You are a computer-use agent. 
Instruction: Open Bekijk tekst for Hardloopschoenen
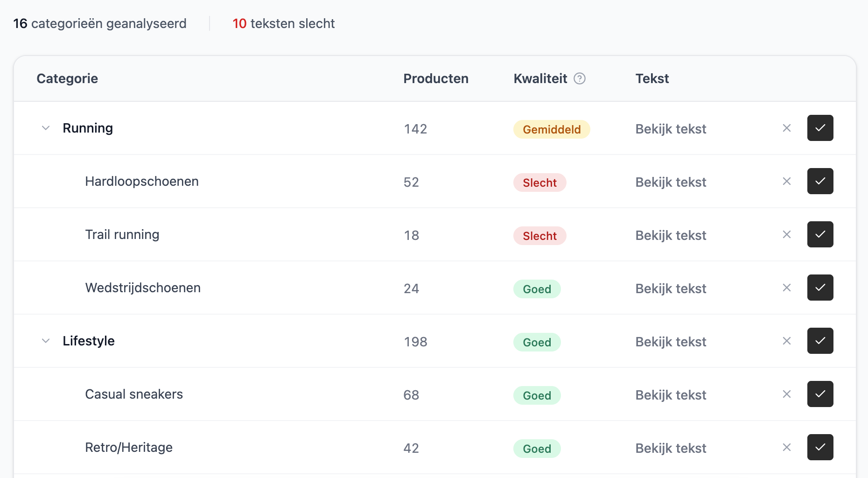tap(670, 182)
